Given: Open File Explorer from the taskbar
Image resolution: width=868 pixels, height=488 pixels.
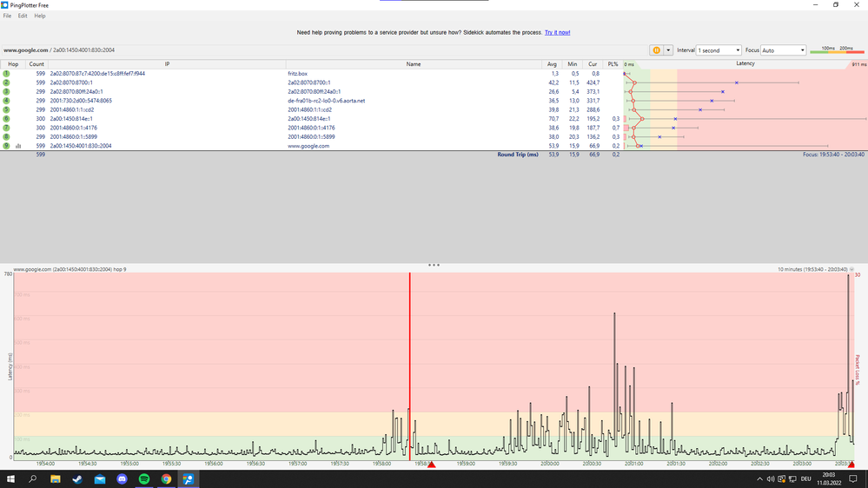Looking at the screenshot, I should tap(56, 479).
